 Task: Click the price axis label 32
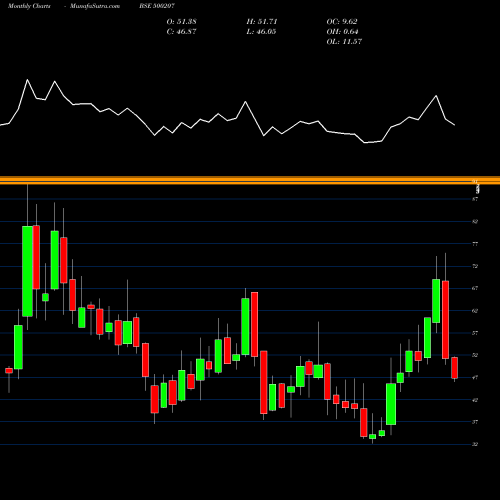[475, 444]
